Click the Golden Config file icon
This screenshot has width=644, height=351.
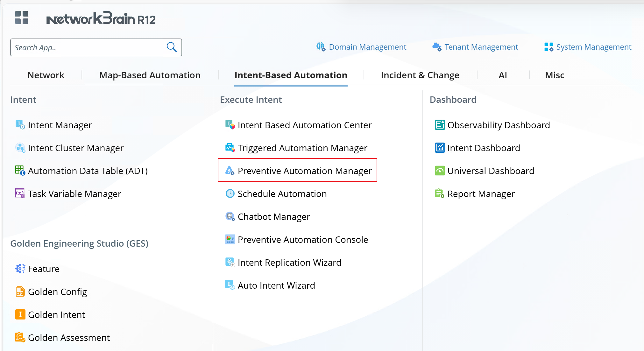tap(20, 291)
